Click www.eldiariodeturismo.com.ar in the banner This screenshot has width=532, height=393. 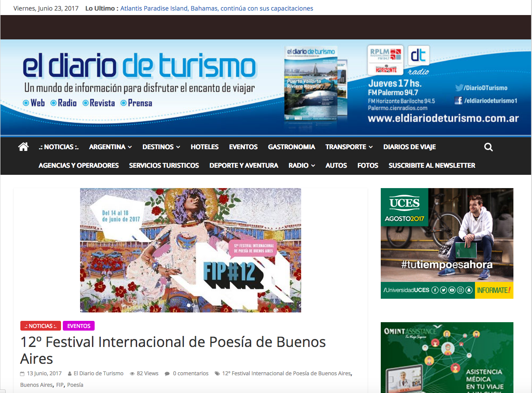tap(443, 119)
